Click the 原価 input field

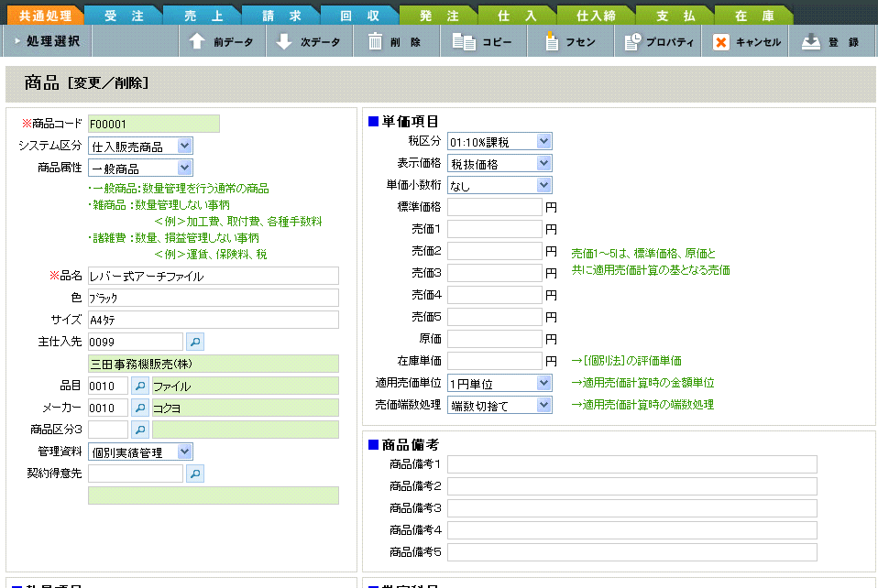pyautogui.click(x=495, y=339)
